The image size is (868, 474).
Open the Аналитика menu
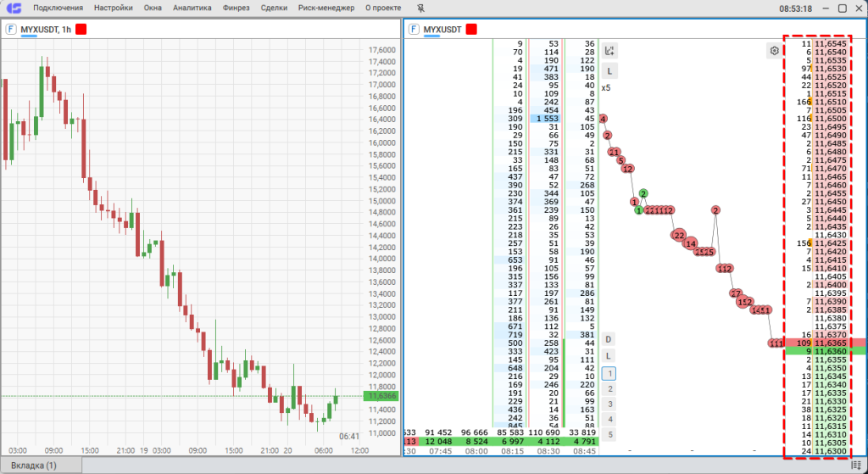coord(192,8)
